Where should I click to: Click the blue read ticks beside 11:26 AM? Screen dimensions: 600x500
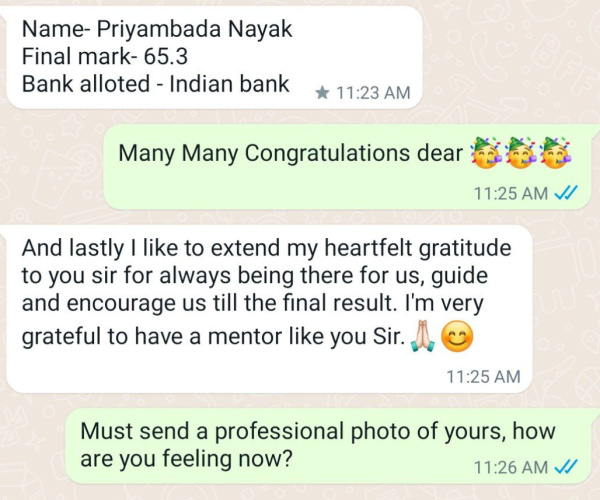coord(566,467)
